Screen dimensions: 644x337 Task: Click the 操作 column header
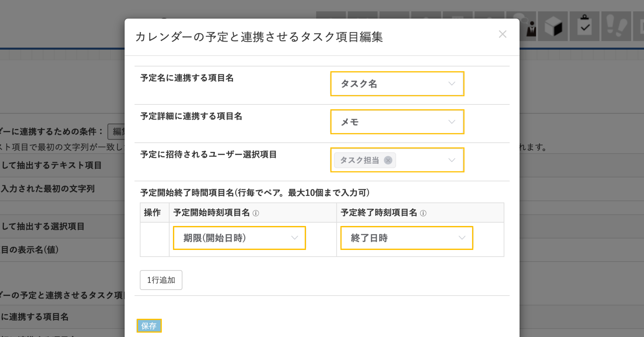pyautogui.click(x=152, y=213)
